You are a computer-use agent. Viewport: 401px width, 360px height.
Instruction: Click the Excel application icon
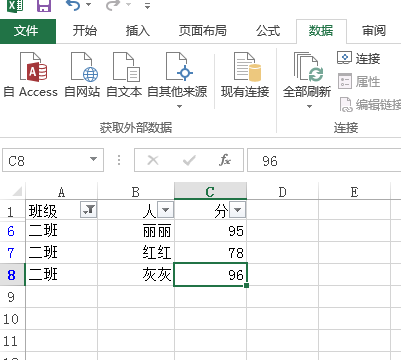coord(15,5)
